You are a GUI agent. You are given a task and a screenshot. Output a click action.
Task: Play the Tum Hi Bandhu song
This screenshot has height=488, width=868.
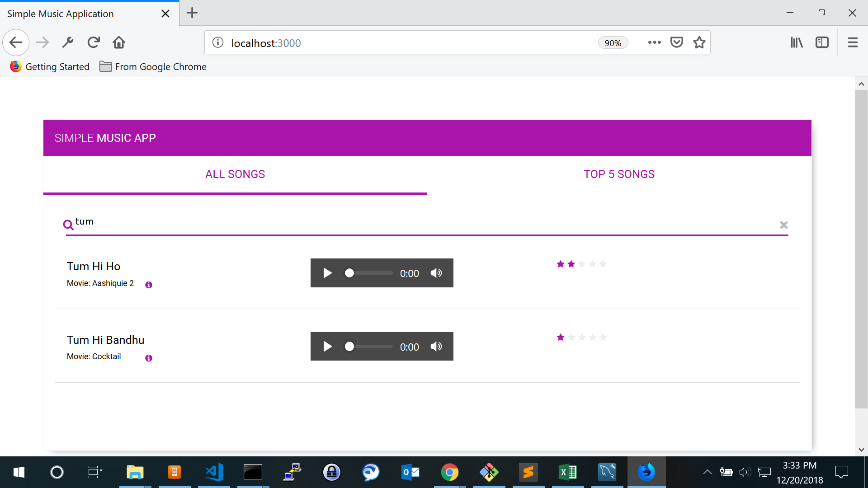(x=328, y=347)
